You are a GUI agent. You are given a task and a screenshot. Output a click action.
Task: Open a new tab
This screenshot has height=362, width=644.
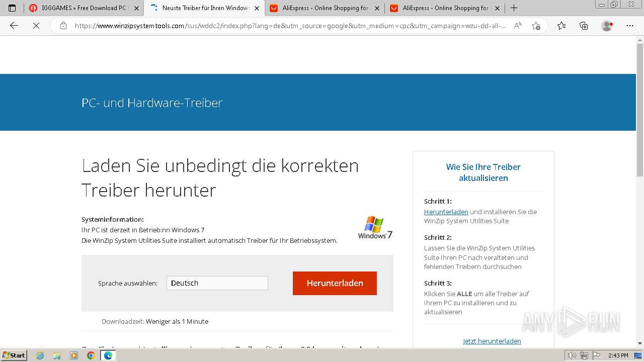point(514,8)
